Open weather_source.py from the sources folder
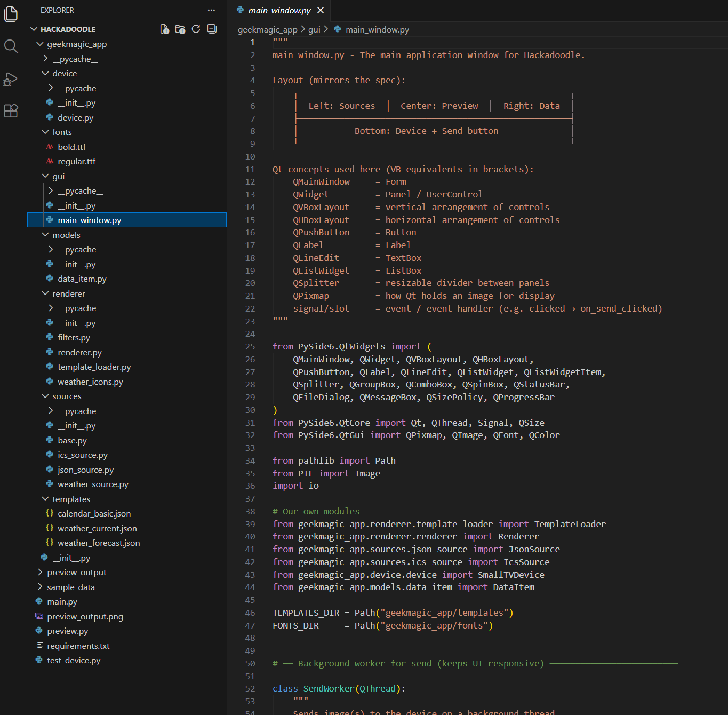Image resolution: width=728 pixels, height=715 pixels. pyautogui.click(x=93, y=484)
